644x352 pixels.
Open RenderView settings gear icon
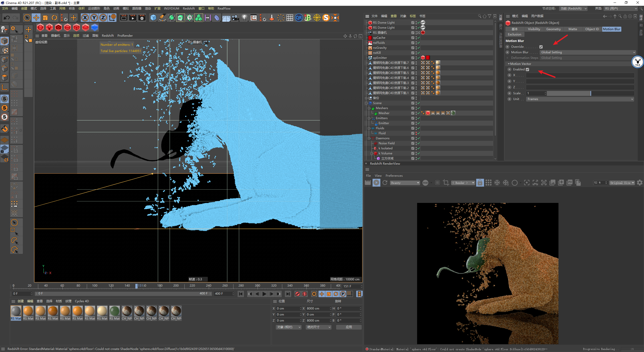pos(640,183)
